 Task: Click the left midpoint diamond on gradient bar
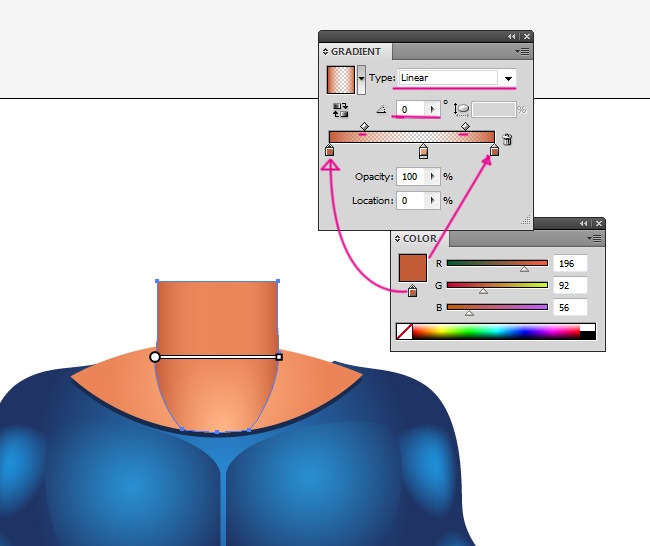pyautogui.click(x=363, y=127)
